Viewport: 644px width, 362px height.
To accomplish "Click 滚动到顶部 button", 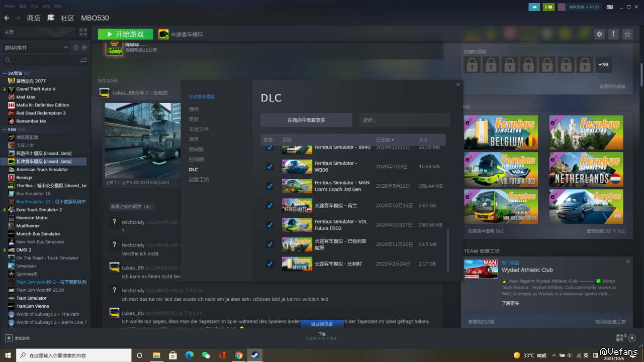I will [x=322, y=324].
